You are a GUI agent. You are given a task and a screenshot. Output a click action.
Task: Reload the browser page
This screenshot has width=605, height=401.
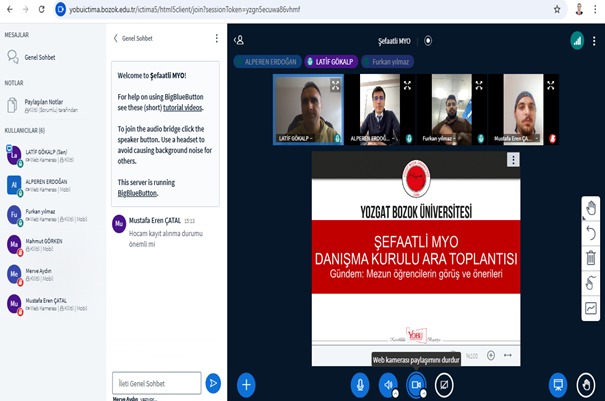[x=42, y=9]
